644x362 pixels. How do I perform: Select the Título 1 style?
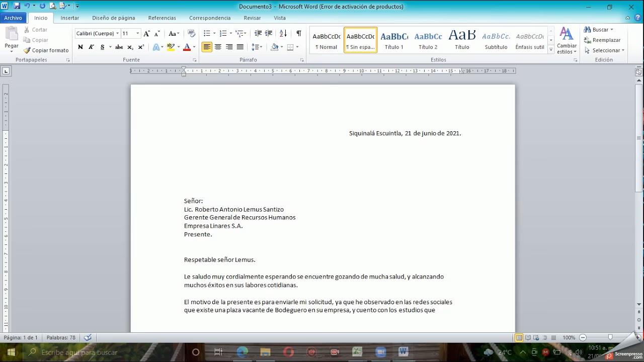(394, 40)
